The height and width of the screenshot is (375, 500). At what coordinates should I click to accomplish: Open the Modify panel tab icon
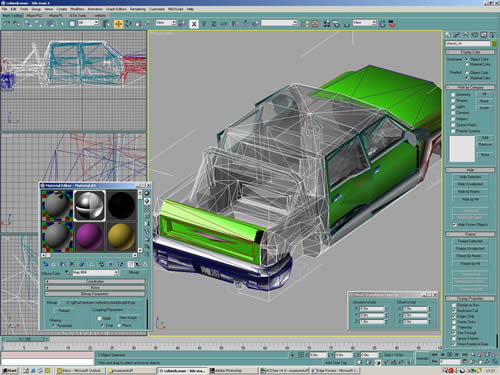point(457,35)
